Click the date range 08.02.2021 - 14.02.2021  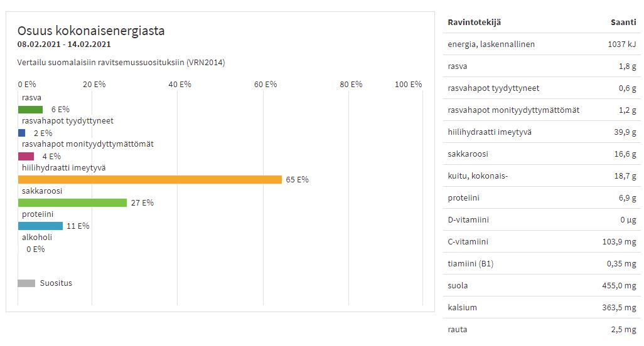point(64,45)
